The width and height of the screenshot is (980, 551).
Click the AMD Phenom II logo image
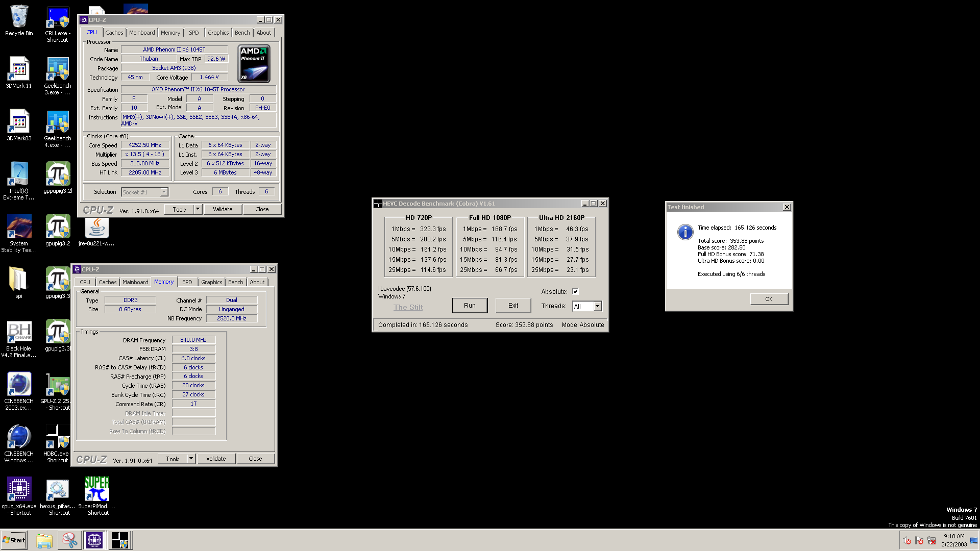254,64
